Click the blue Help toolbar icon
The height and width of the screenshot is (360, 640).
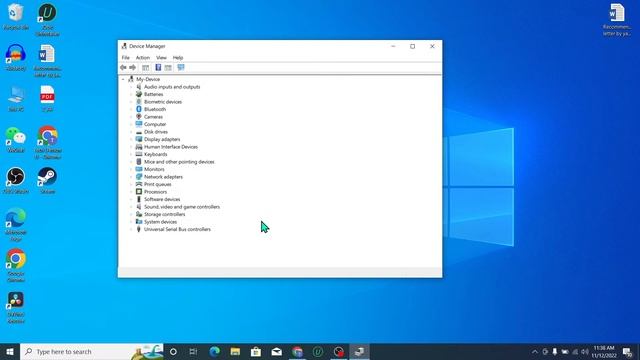[158, 67]
